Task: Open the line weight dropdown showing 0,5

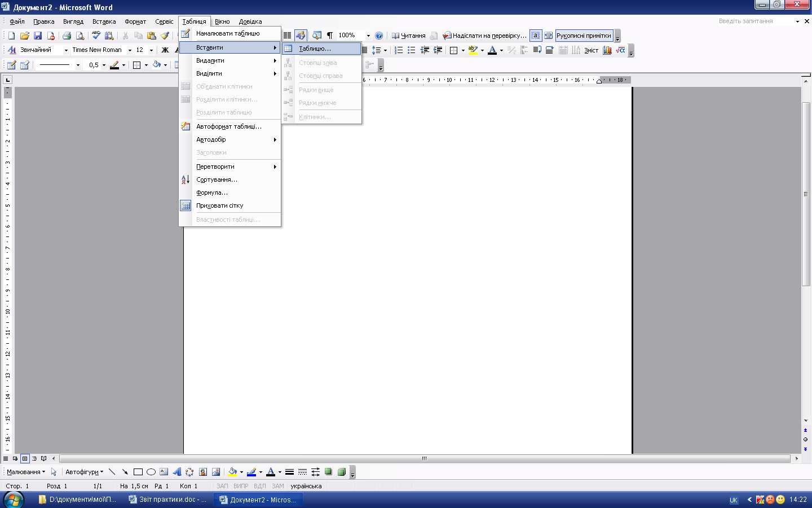Action: 103,65
